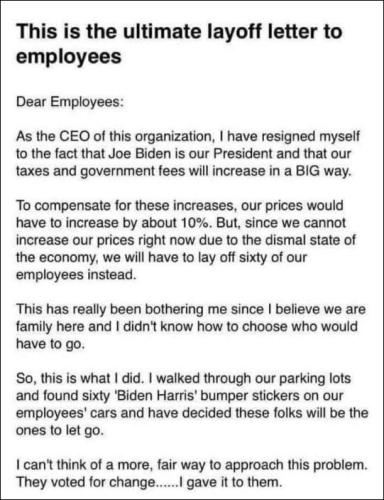
Task: Click 'have to go.' ending the third paragraph
Action: (51, 344)
